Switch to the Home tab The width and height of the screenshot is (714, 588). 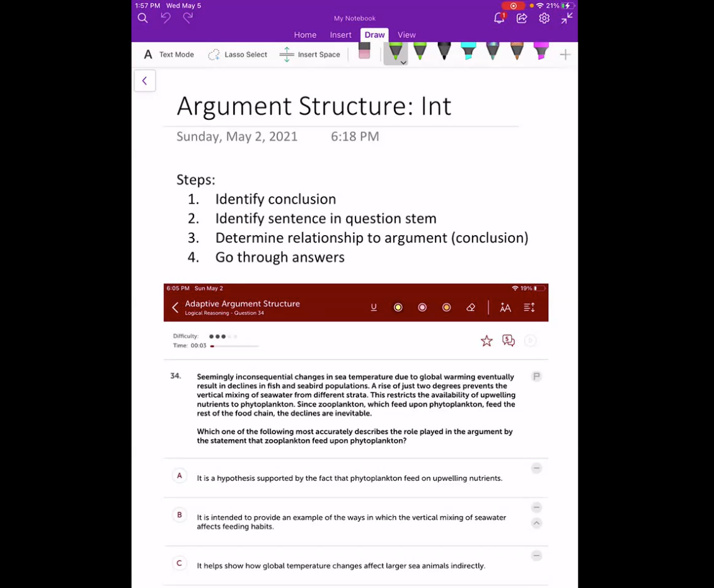point(305,35)
